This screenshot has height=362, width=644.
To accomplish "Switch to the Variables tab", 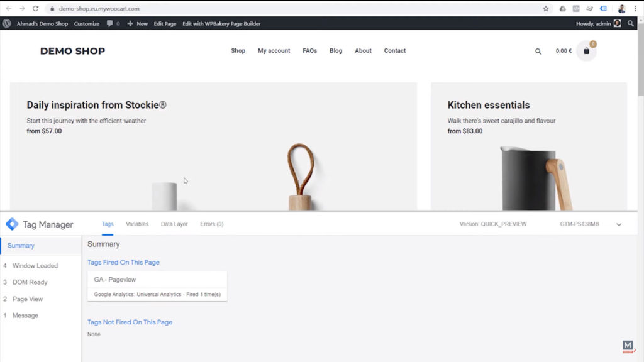I will click(x=137, y=224).
